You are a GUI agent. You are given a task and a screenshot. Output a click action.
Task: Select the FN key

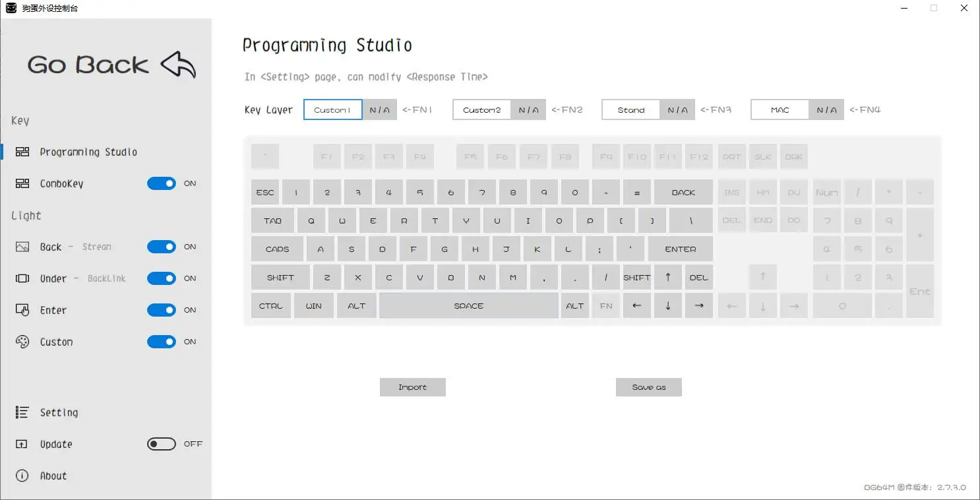pyautogui.click(x=606, y=306)
